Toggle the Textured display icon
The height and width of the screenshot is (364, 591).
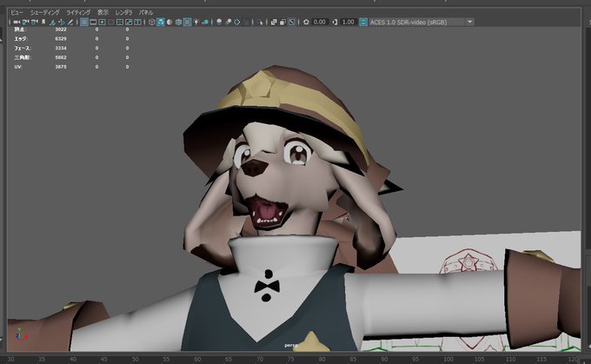[x=188, y=23]
